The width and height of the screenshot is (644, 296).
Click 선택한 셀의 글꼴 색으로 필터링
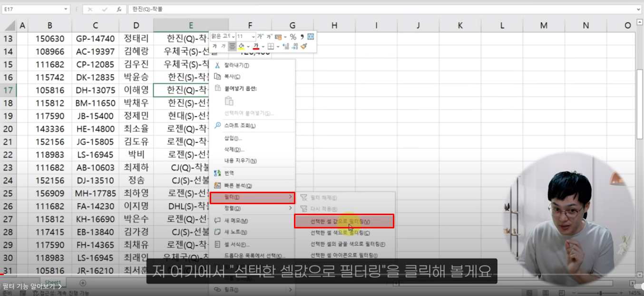[x=344, y=244]
